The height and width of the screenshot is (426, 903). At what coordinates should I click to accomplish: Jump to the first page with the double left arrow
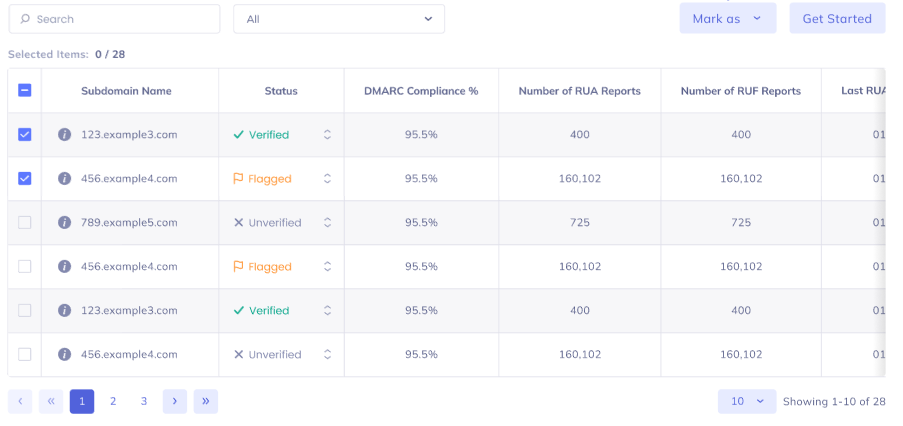(x=51, y=401)
